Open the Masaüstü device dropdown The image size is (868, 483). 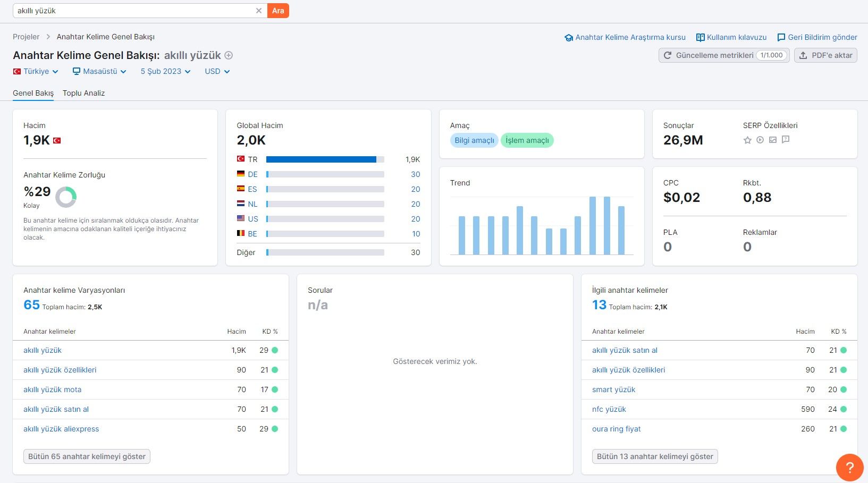[x=99, y=71]
